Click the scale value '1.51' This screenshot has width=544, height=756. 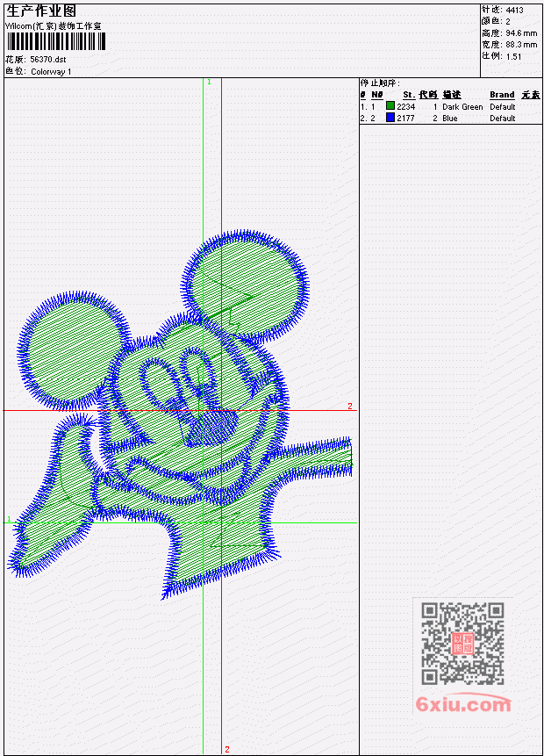513,56
